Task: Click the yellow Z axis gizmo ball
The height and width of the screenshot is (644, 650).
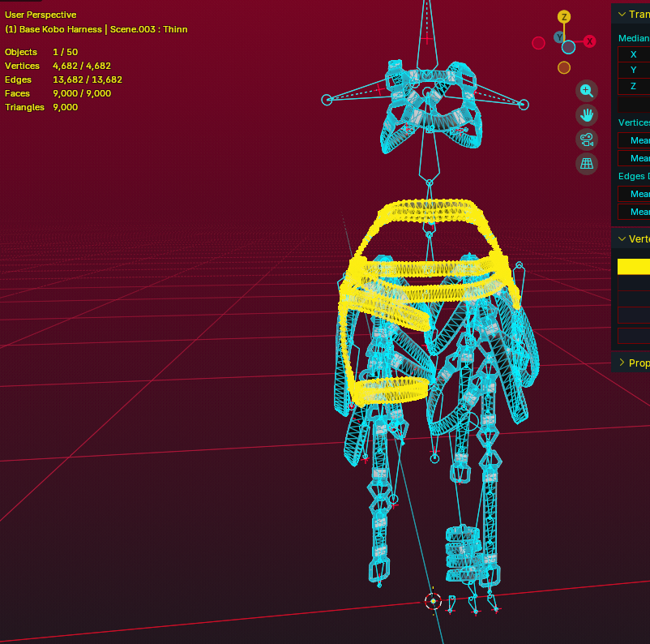Action: (564, 17)
